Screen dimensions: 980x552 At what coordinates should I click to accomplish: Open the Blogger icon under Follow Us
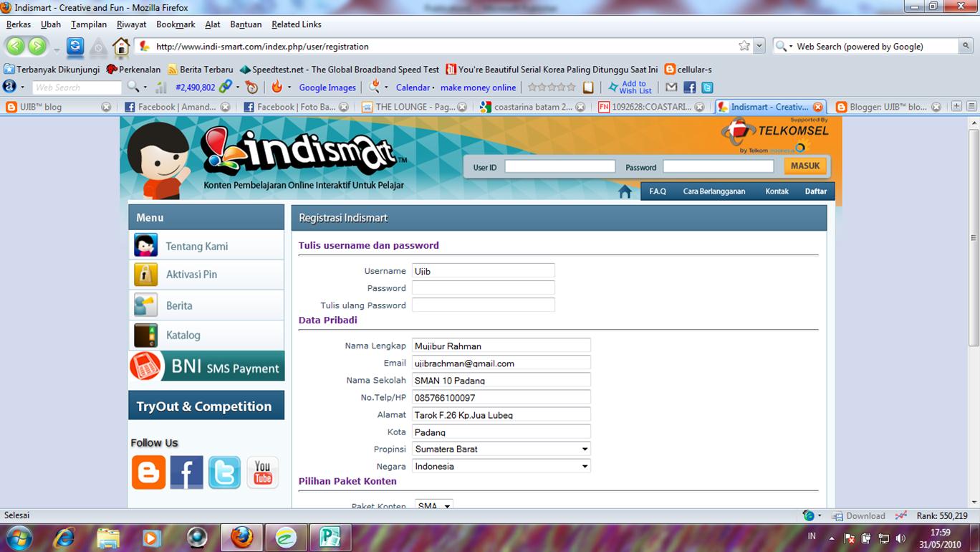(x=148, y=472)
